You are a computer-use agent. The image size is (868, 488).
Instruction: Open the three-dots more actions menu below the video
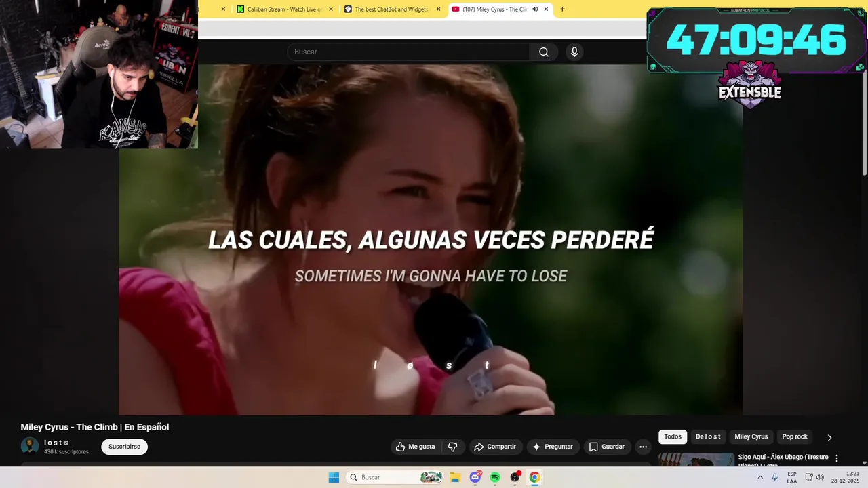[643, 447]
